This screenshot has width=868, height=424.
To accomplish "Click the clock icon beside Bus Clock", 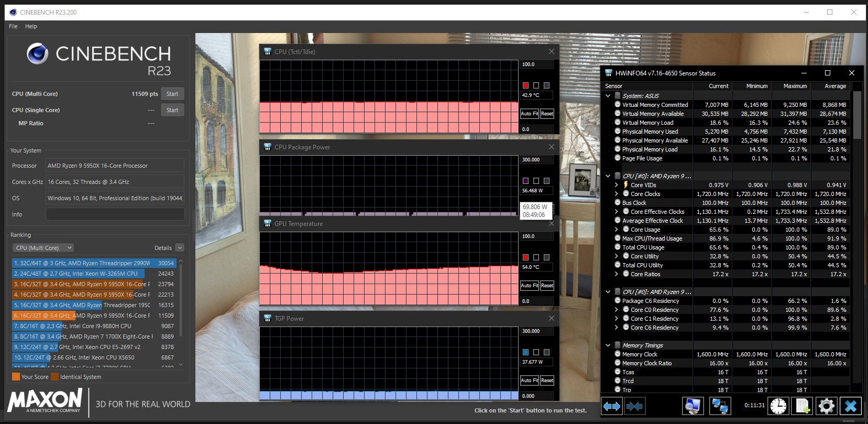I will tap(618, 202).
